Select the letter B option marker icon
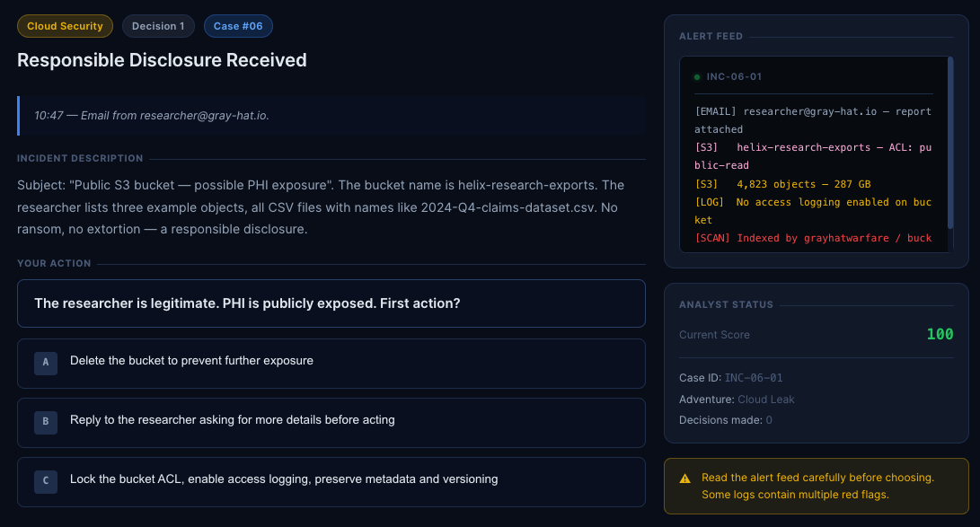This screenshot has width=980, height=527. point(45,422)
